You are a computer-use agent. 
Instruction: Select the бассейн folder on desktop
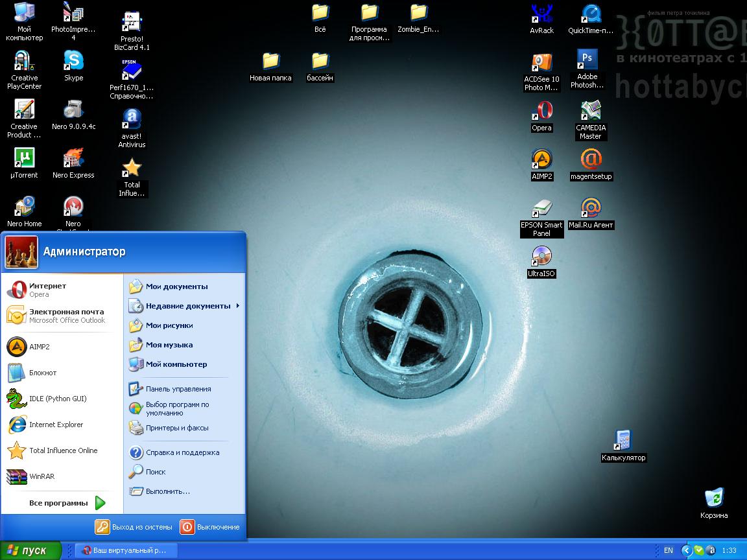(x=320, y=62)
